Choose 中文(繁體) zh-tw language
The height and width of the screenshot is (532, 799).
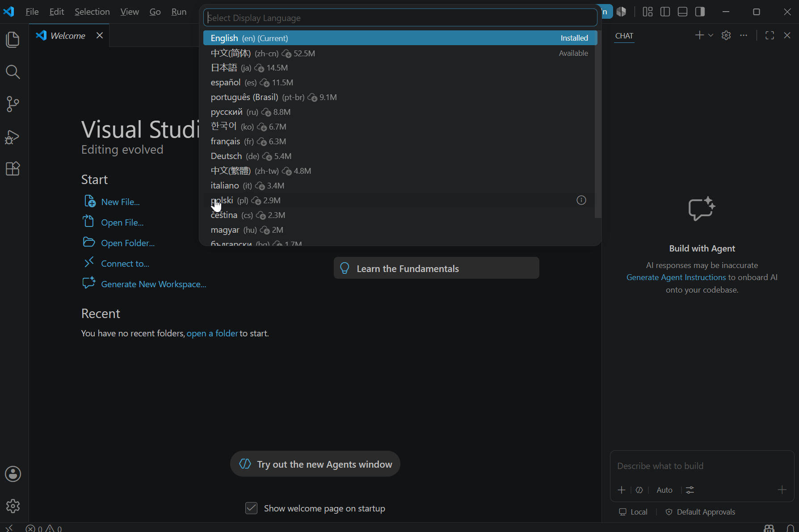tap(400, 171)
